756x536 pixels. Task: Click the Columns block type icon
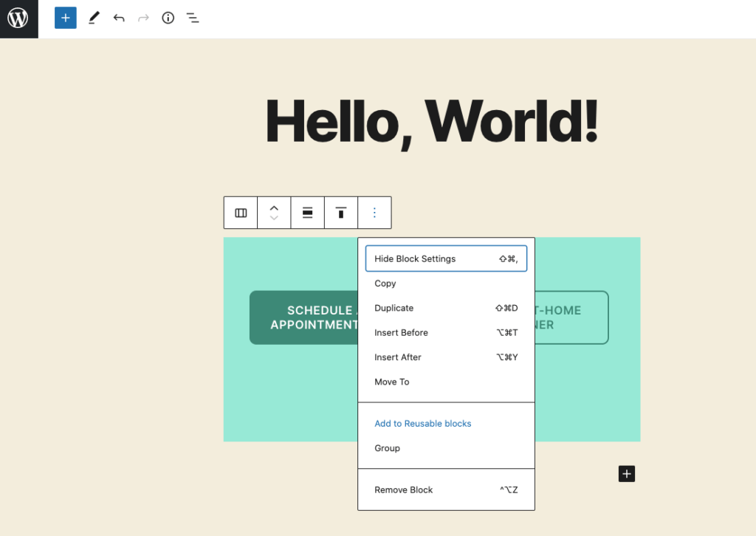(241, 213)
